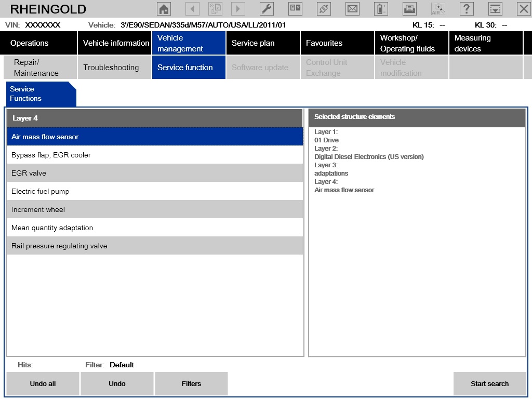The image size is (532, 399).
Task: Click the Start search button
Action: (489, 384)
